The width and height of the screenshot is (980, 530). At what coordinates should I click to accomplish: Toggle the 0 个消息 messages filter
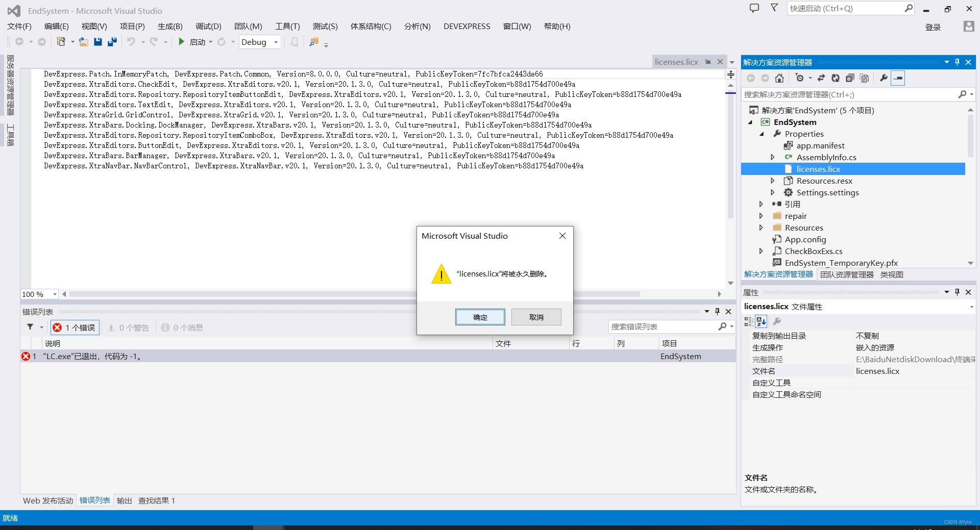coord(182,327)
